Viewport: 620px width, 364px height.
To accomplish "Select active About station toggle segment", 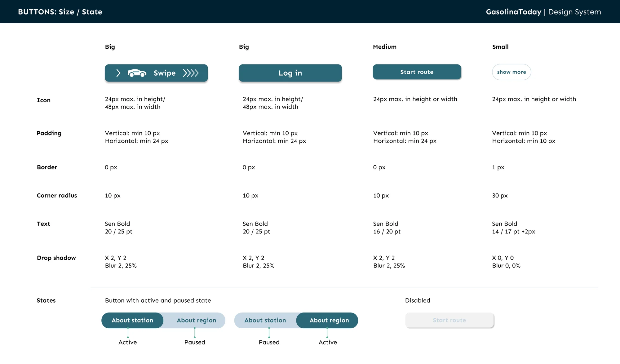I will tap(132, 320).
